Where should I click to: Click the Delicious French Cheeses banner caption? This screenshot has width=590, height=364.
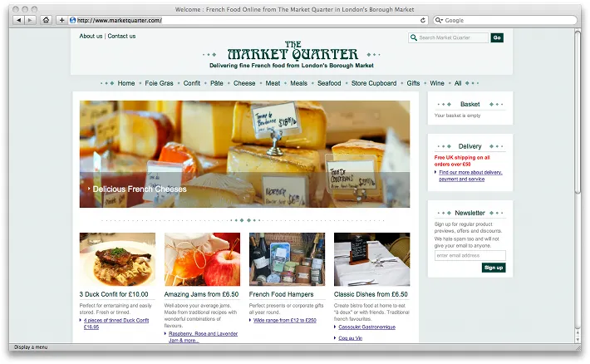pos(140,189)
